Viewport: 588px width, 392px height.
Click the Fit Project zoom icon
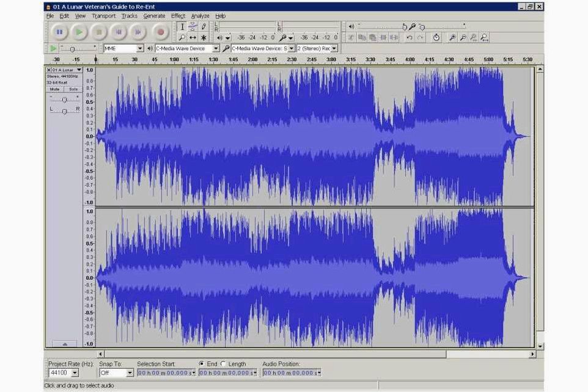point(484,37)
